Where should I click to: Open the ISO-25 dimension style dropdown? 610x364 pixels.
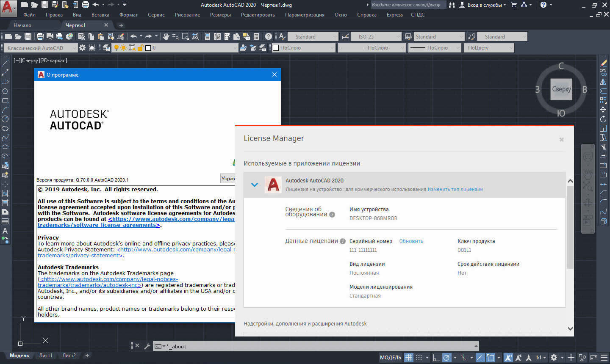pyautogui.click(x=376, y=36)
